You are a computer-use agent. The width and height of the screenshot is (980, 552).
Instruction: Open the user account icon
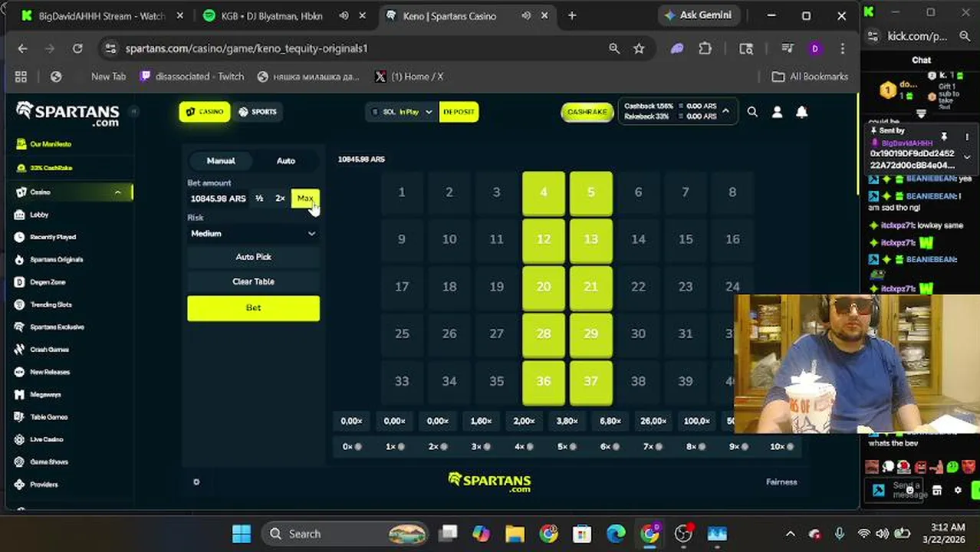[x=777, y=112]
